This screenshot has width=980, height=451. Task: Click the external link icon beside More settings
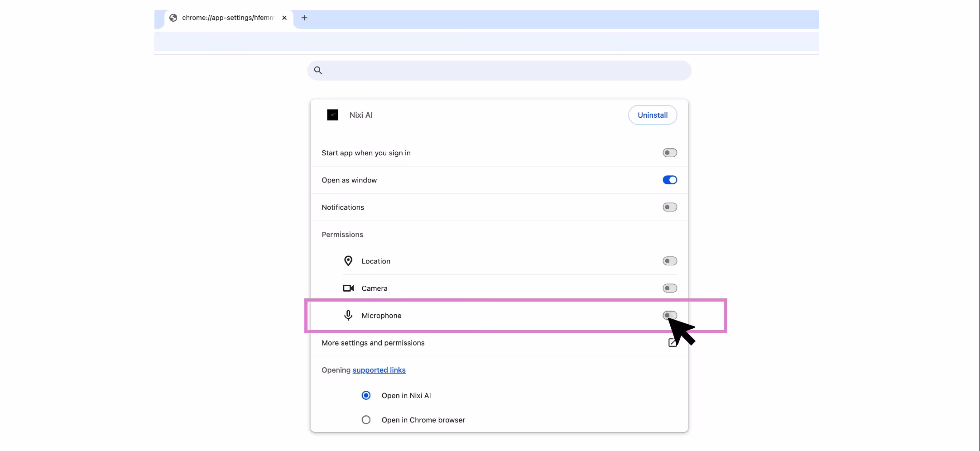(x=672, y=343)
